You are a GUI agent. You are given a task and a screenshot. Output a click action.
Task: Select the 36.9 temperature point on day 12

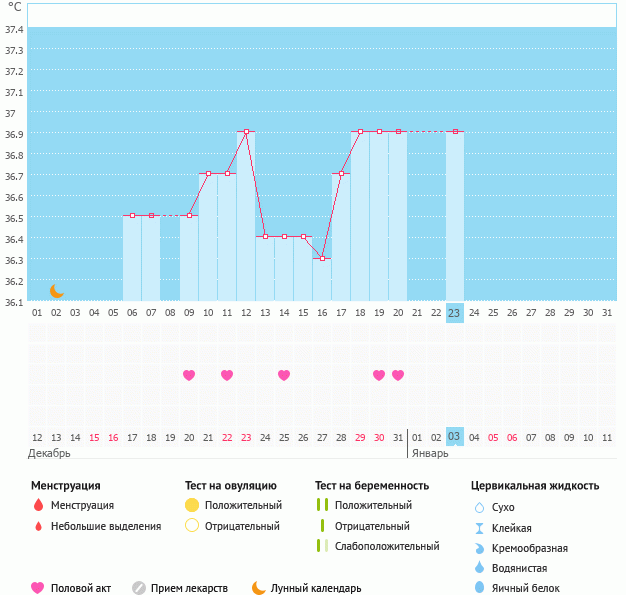(x=246, y=131)
